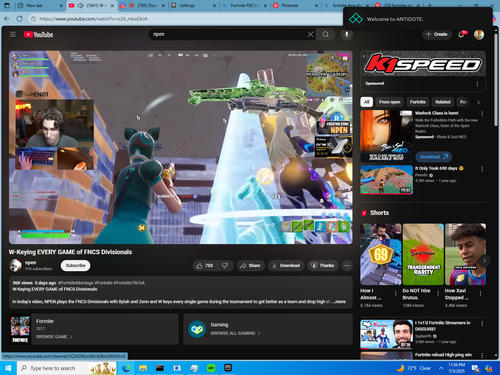500x375 pixels.
Task: Open options for the Warlock Class ad
Action: coord(482,114)
